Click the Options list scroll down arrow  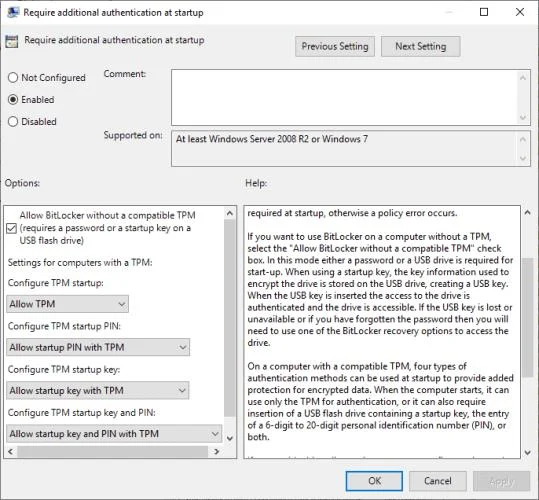point(230,438)
